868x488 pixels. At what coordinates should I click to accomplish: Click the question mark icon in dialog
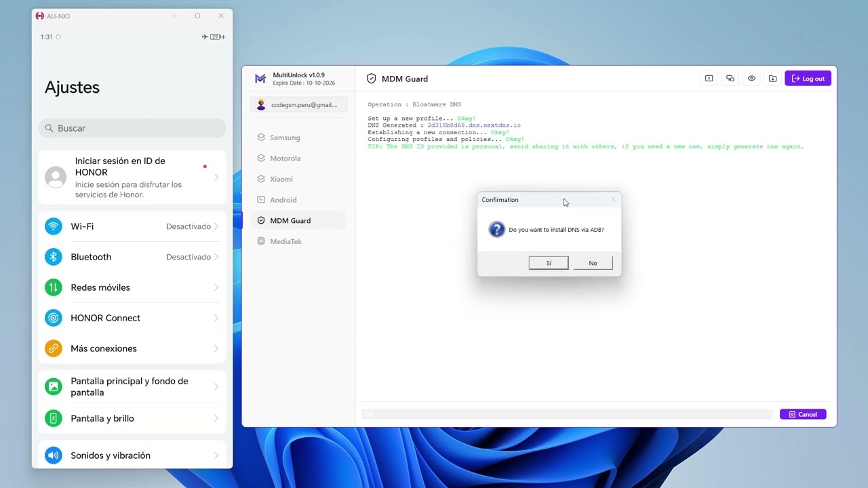click(x=496, y=229)
